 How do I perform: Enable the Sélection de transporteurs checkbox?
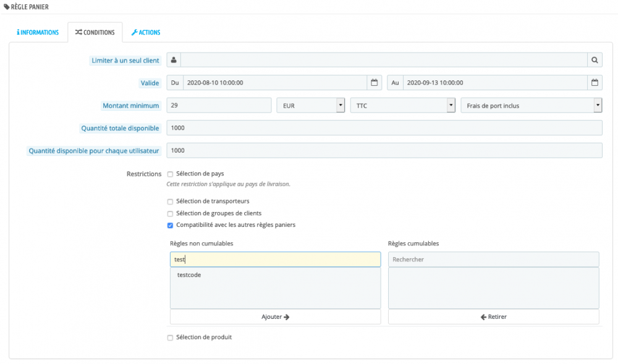tap(170, 201)
